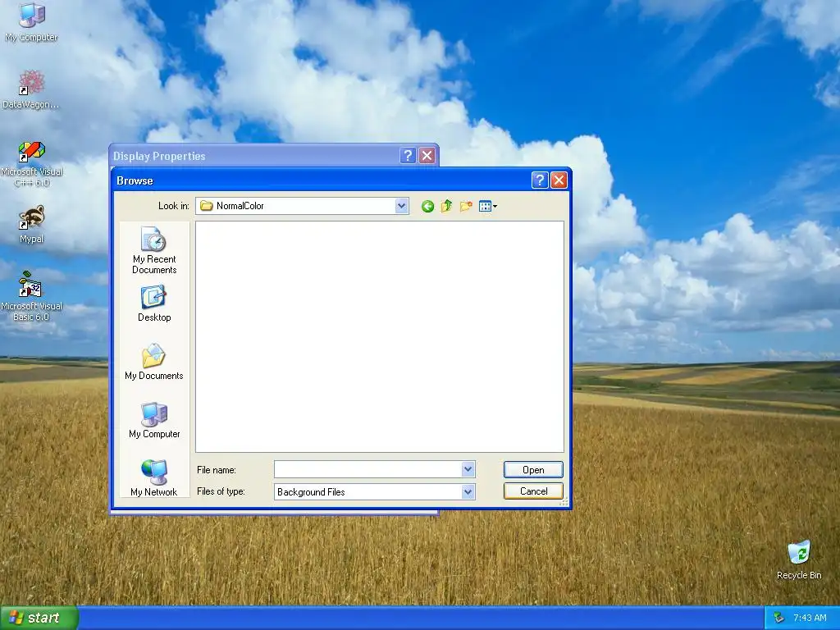Select Microsoft Visual C++ 6.0 shortcut
Image resolution: width=840 pixels, height=630 pixels.
(x=32, y=164)
